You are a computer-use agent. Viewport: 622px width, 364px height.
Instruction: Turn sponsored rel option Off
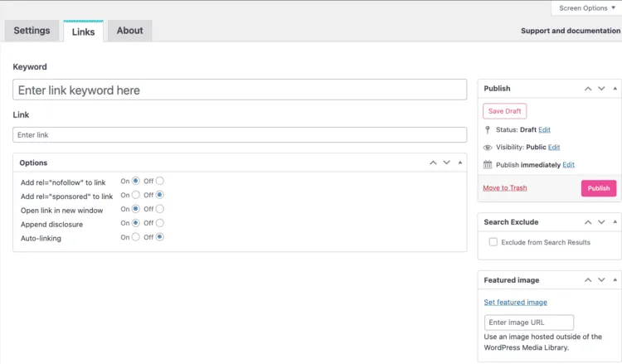coord(159,195)
